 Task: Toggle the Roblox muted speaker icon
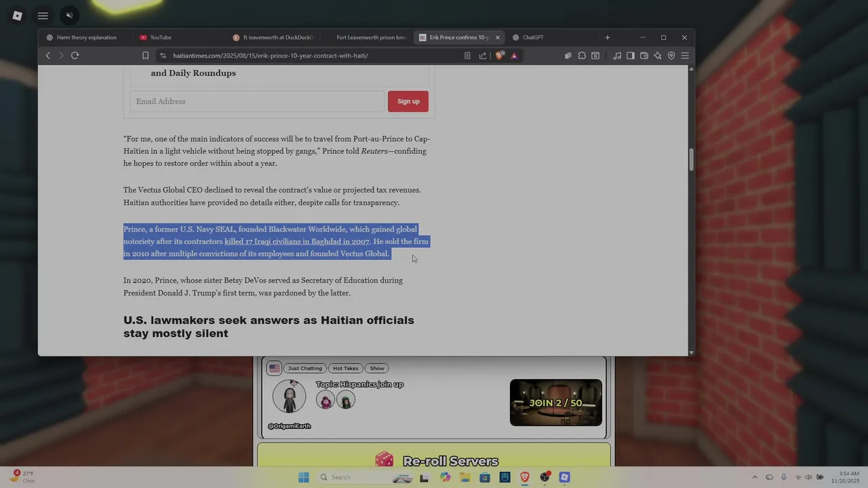[x=69, y=16]
